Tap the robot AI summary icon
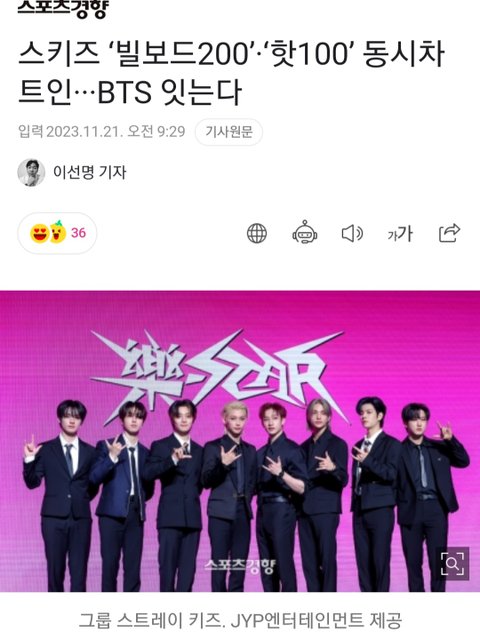Viewport: 480px width, 632px height. pyautogui.click(x=305, y=232)
